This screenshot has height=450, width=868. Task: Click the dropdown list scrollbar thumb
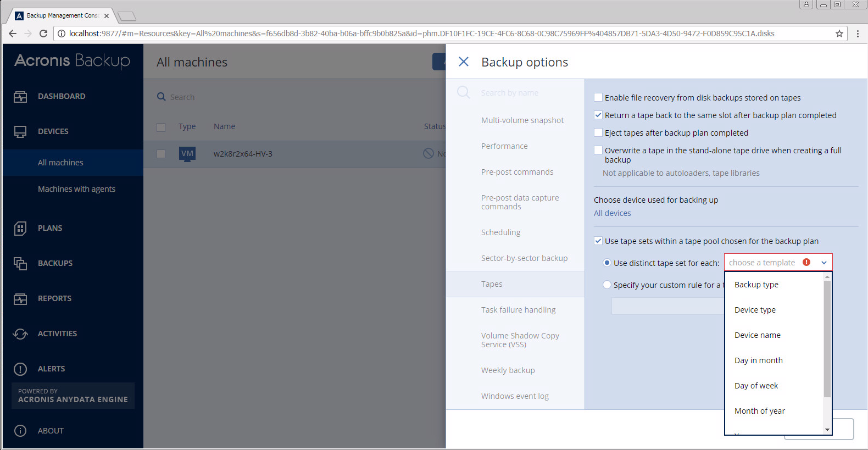(x=827, y=338)
